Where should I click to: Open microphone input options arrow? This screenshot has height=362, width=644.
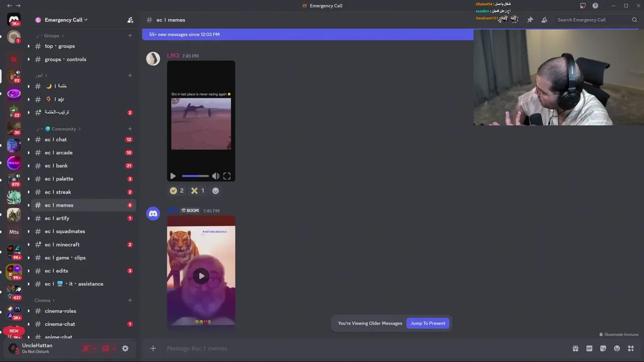tap(94, 348)
